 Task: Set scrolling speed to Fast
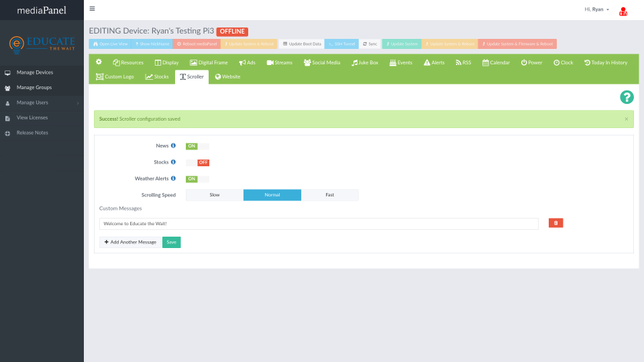coord(329,195)
